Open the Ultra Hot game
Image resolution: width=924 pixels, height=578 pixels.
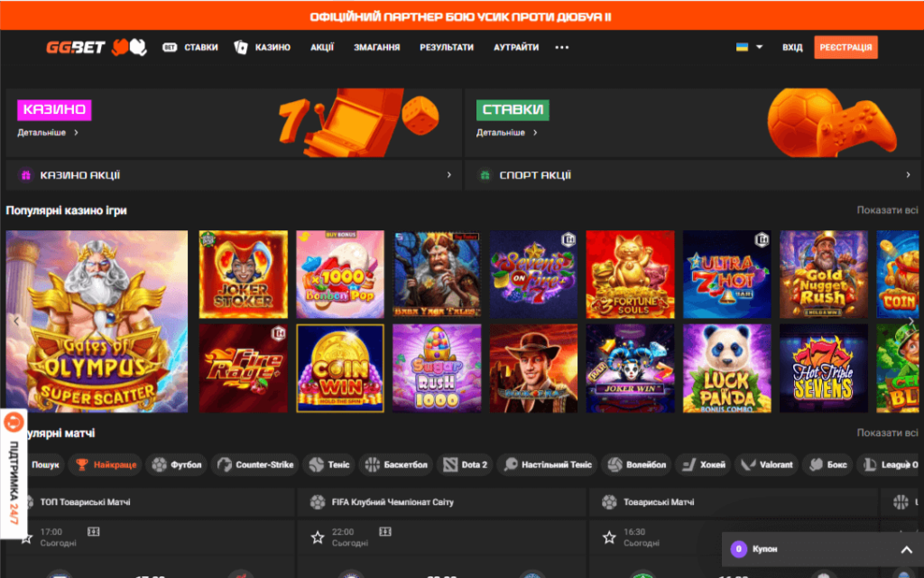pos(726,275)
